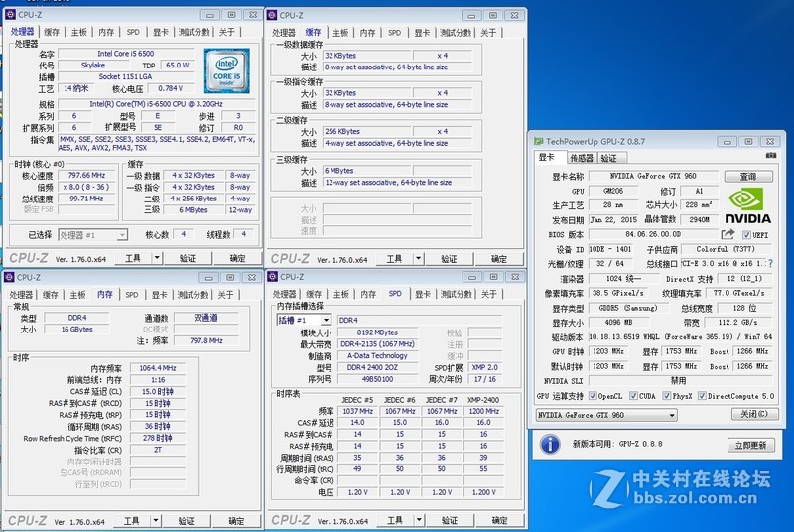The width and height of the screenshot is (794, 532).
Task: Toggle the UEFI checkbox in GPU-Z
Action: pos(746,235)
